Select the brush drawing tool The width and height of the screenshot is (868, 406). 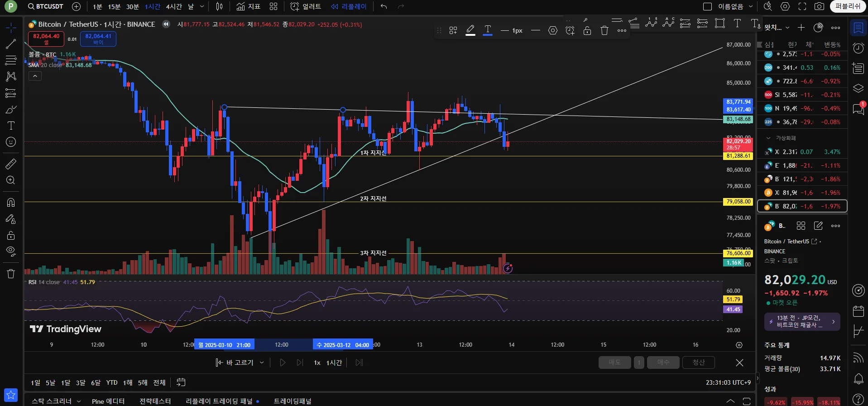coord(11,109)
